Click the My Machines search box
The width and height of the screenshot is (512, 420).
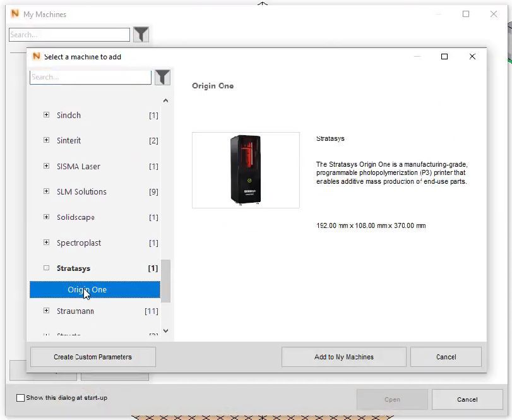tap(68, 34)
